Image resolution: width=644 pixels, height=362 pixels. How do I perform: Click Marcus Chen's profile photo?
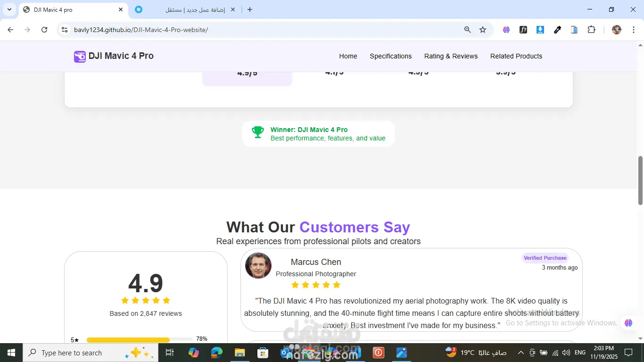[258, 266]
